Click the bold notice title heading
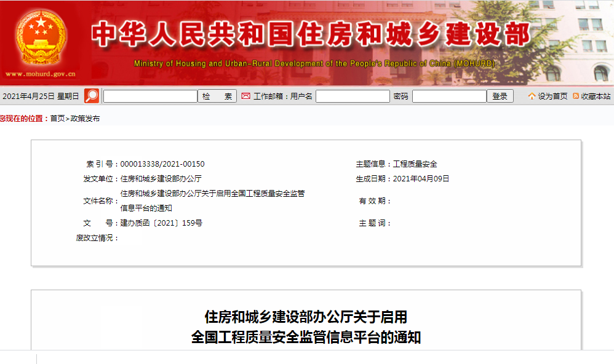The height and width of the screenshot is (364, 614). coord(306,327)
